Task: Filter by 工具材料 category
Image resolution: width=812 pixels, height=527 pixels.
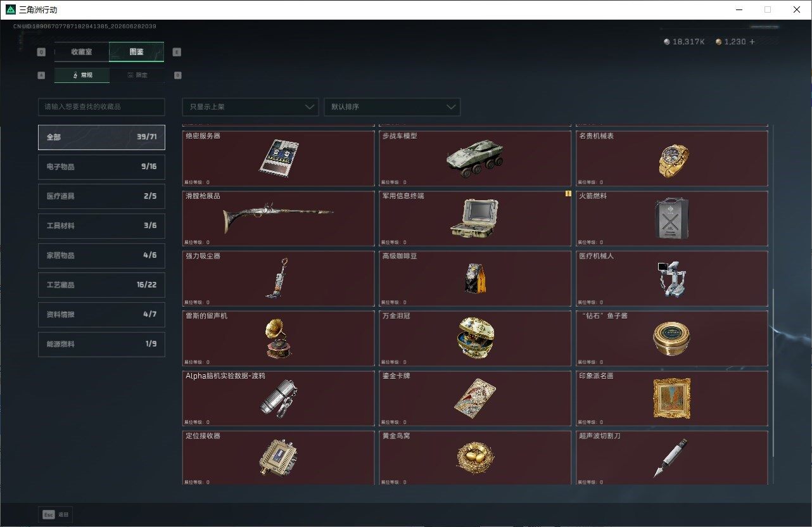Action: pyautogui.click(x=101, y=225)
